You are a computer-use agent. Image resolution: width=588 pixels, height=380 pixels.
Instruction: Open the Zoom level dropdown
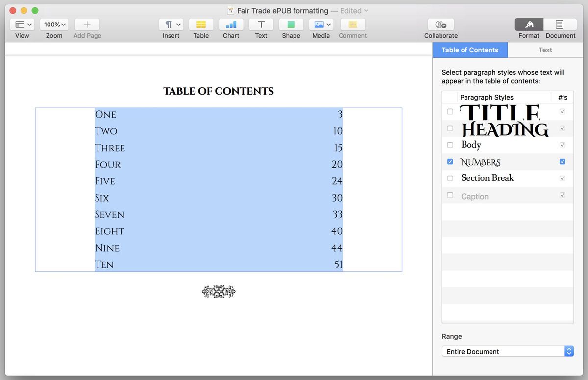tap(54, 24)
